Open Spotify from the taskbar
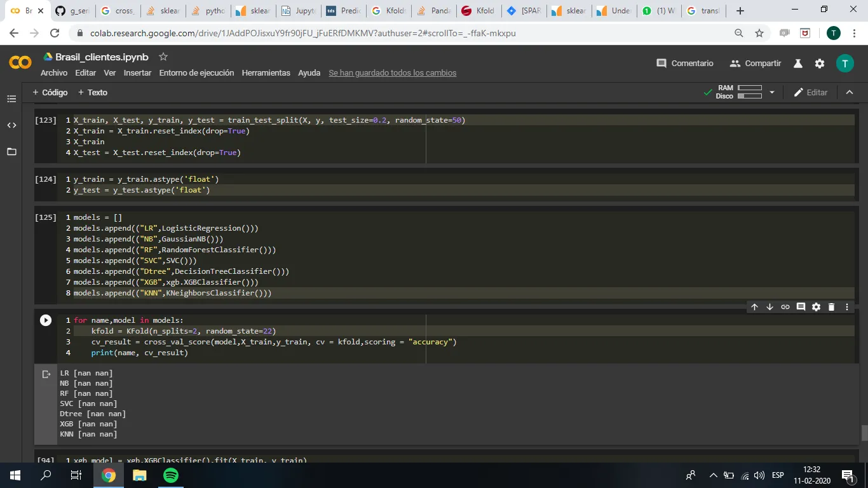Screen dimensions: 868x488 pos(171,475)
